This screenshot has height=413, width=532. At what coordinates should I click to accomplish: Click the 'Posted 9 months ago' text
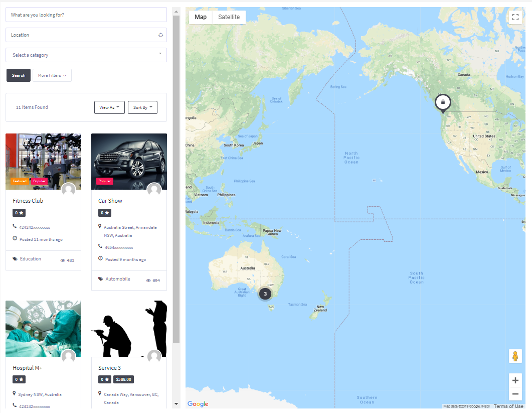(125, 259)
